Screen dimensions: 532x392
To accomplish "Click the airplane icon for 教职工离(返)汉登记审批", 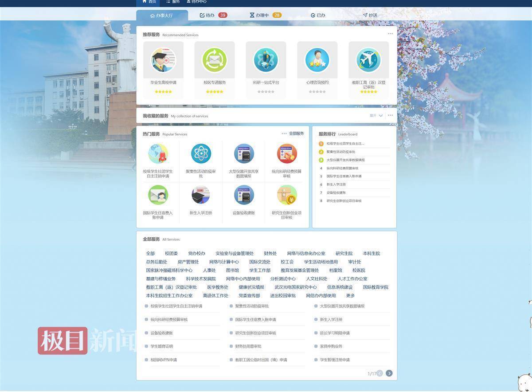I will click(x=368, y=60).
